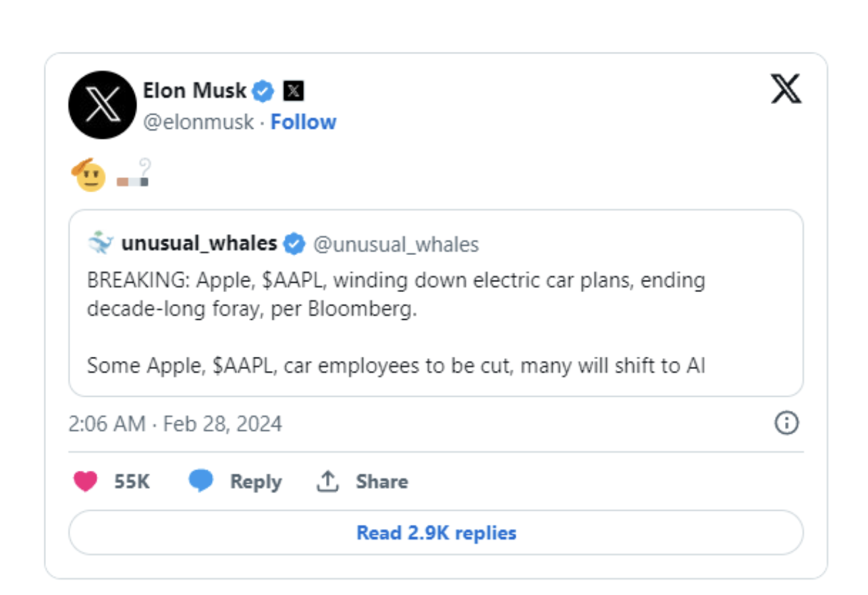Follow the @elonmusk account
Screen dimensions: 868x595
tap(303, 122)
